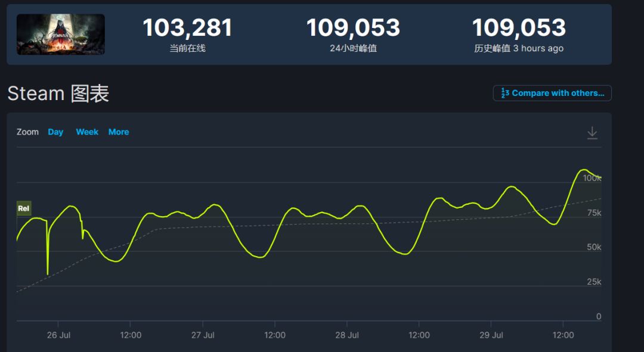Click the '24小时峰值' label
The width and height of the screenshot is (644, 352).
353,48
